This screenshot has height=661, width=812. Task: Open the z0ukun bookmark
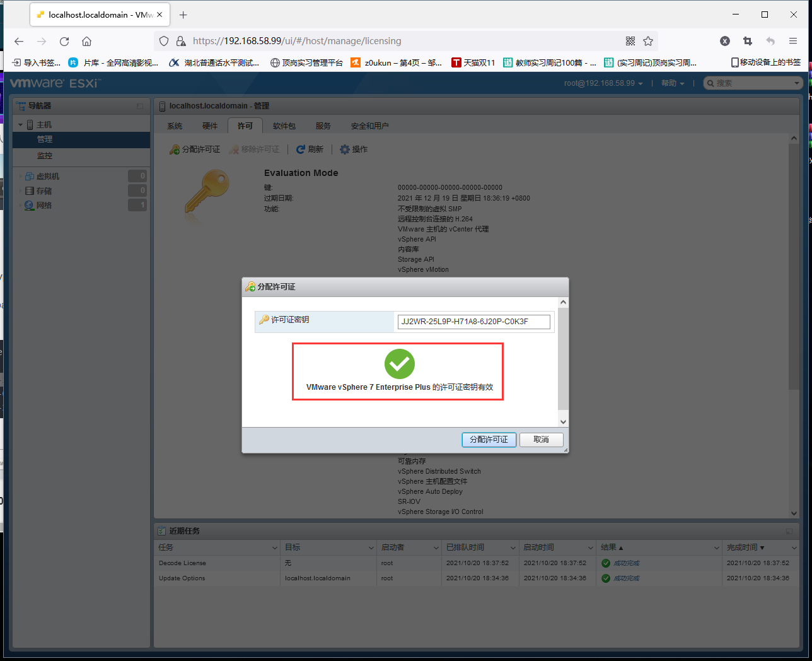[397, 62]
